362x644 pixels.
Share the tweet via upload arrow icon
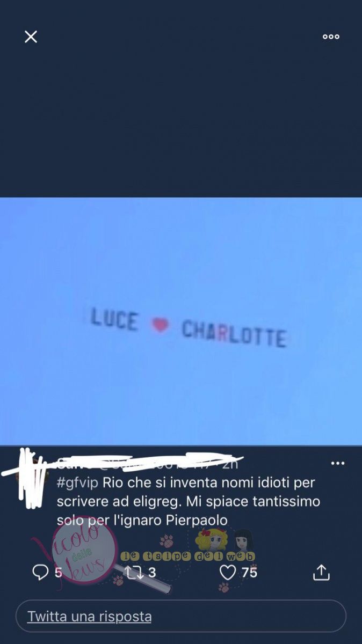point(321,573)
